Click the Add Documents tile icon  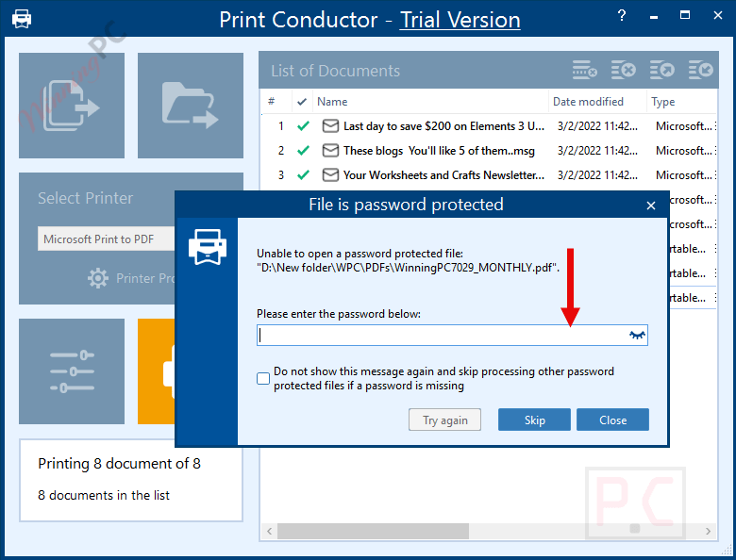72,106
